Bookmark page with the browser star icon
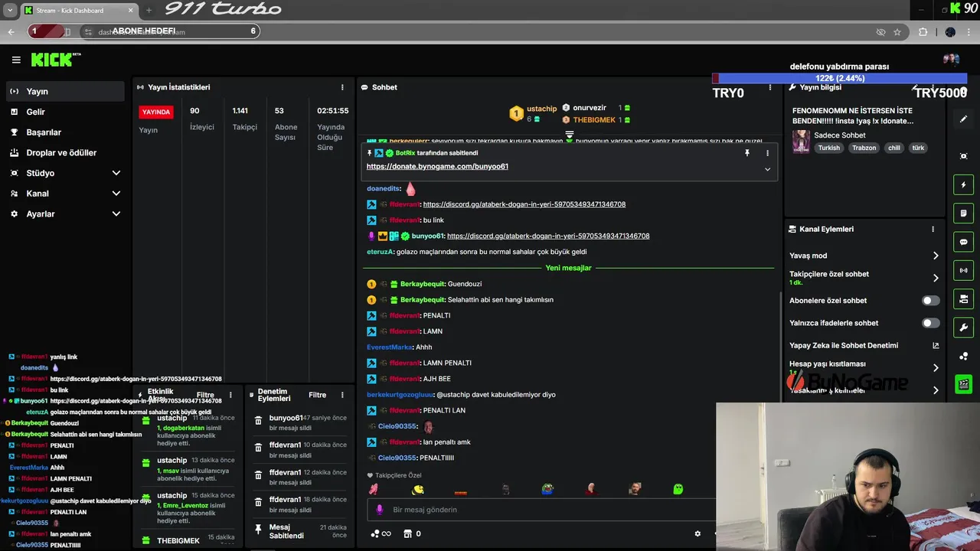This screenshot has width=980, height=551. [x=897, y=31]
